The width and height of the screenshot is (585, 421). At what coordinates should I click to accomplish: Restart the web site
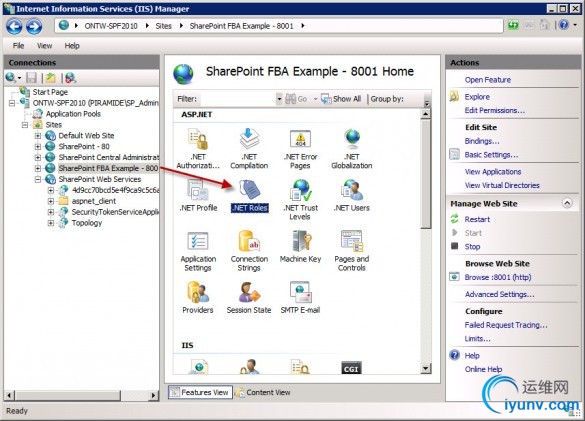click(x=477, y=219)
